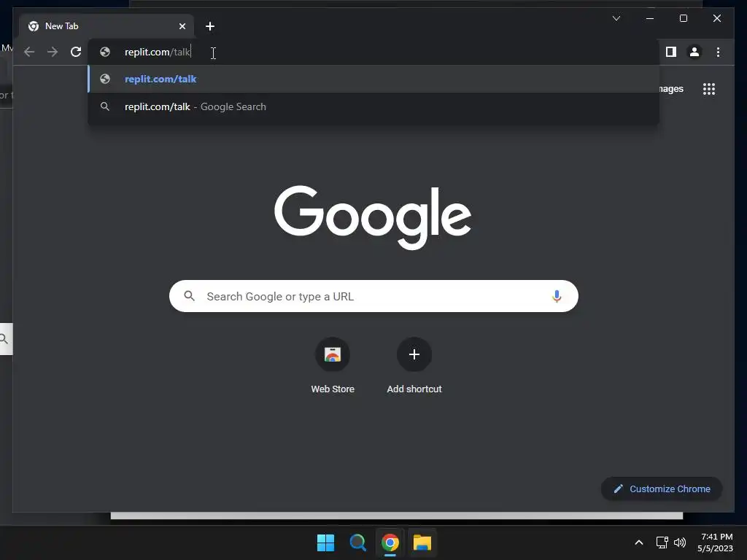Click the Add shortcut button
Image resolution: width=747 pixels, height=560 pixels.
tap(414, 366)
